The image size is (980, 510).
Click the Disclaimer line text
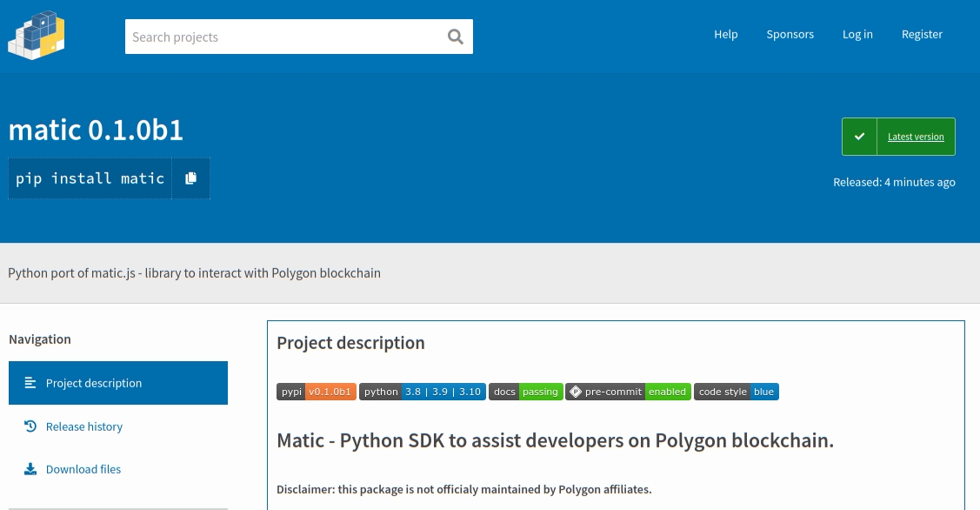tap(464, 489)
